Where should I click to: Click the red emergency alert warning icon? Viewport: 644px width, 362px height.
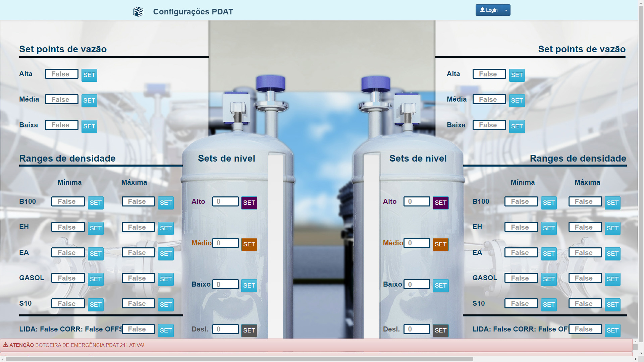pos(5,345)
